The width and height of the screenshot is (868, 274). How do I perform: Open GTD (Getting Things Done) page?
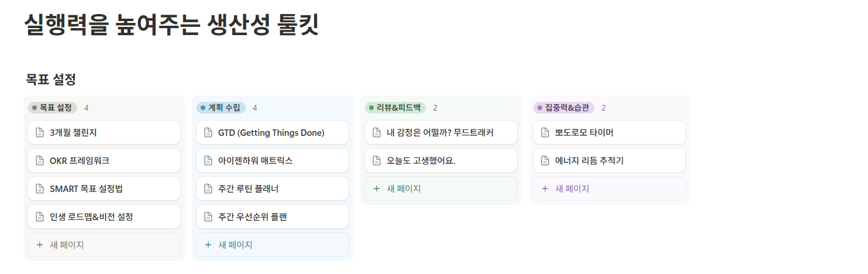tap(271, 133)
